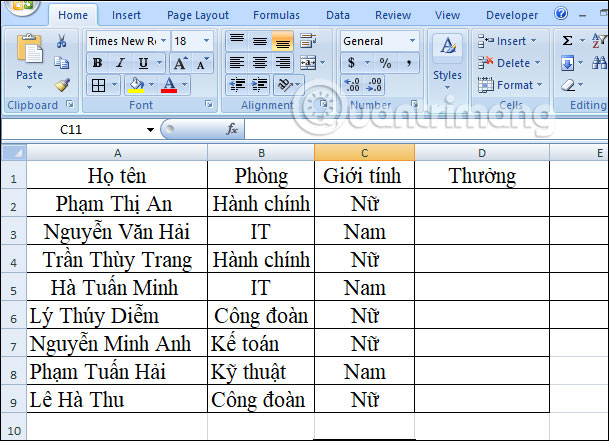Go to the Review tab
Screen dimensions: 609x441
point(393,15)
